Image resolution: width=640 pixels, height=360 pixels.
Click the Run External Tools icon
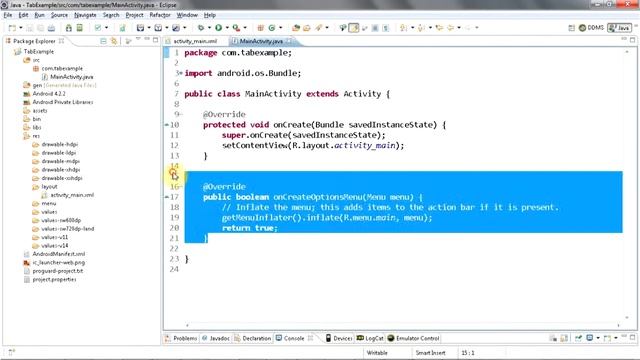click(236, 28)
